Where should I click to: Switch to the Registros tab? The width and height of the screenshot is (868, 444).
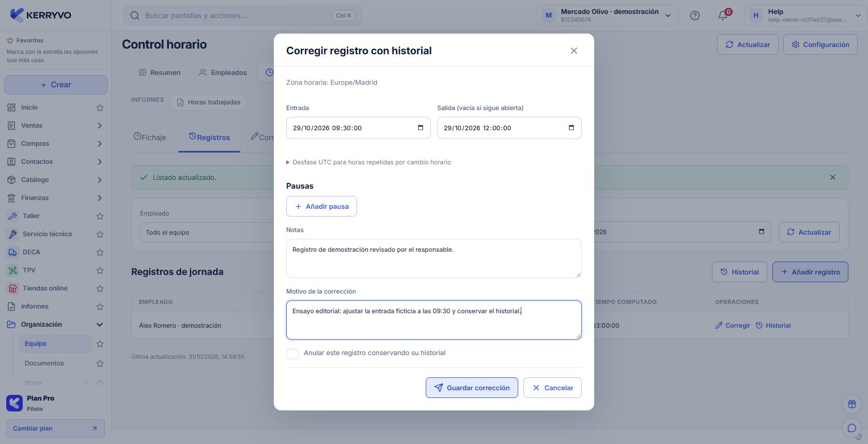[x=209, y=137]
